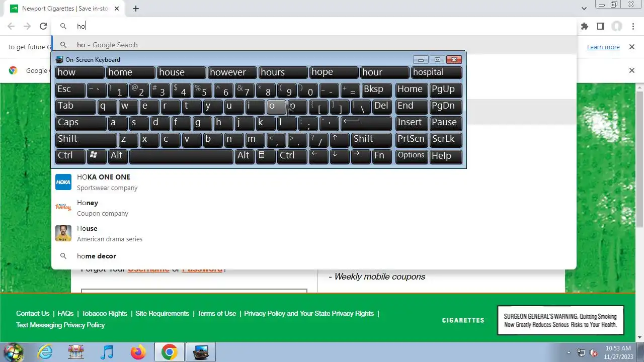Select the 'home decor' search suggestion
Screen dimensions: 644x362
coord(314,256)
